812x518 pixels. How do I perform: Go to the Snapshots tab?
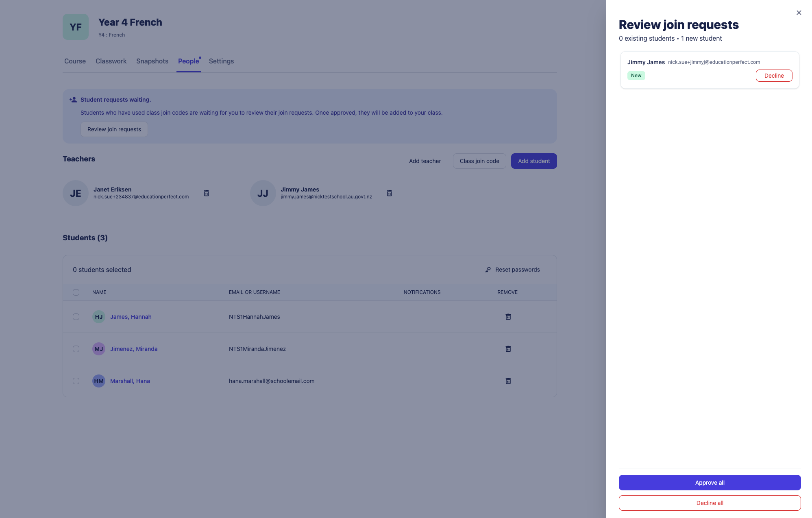pos(152,61)
